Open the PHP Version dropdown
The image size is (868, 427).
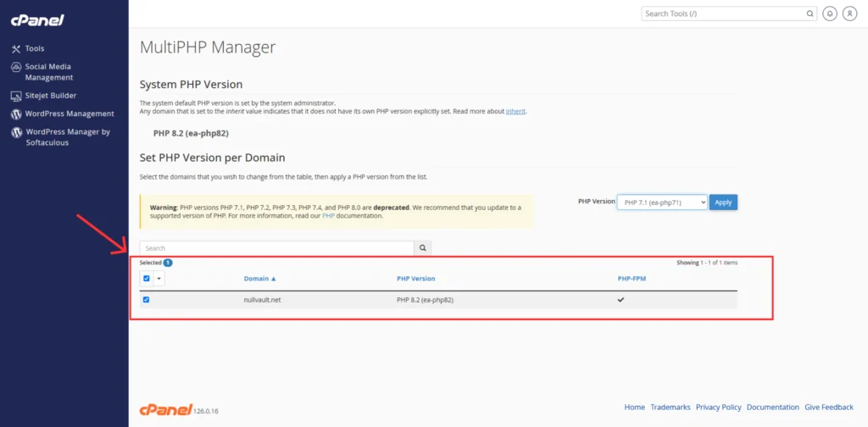point(662,202)
